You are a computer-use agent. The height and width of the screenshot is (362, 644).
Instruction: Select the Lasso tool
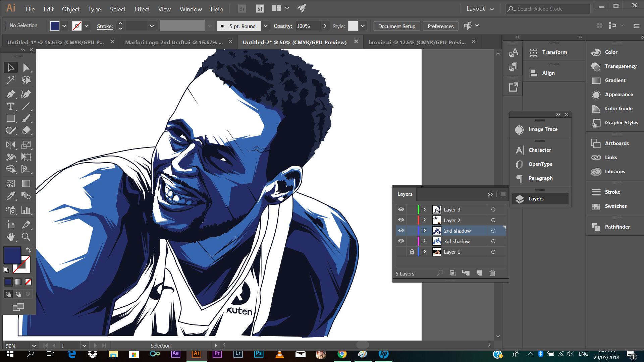click(x=26, y=80)
